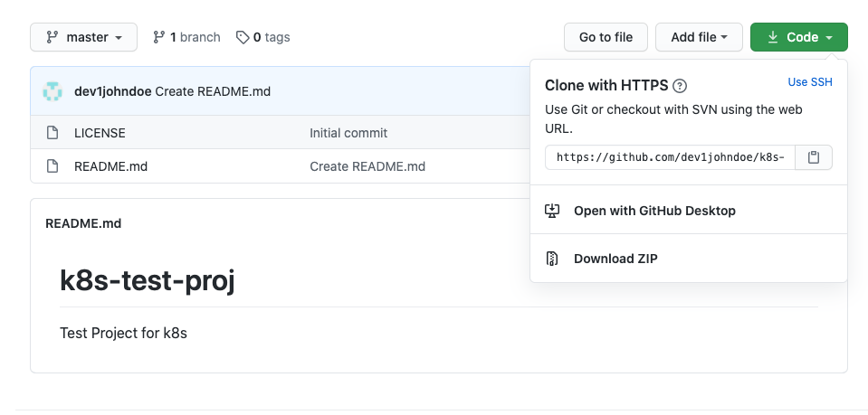Click the GitHub Desktop download icon
The height and width of the screenshot is (415, 868).
coord(552,211)
